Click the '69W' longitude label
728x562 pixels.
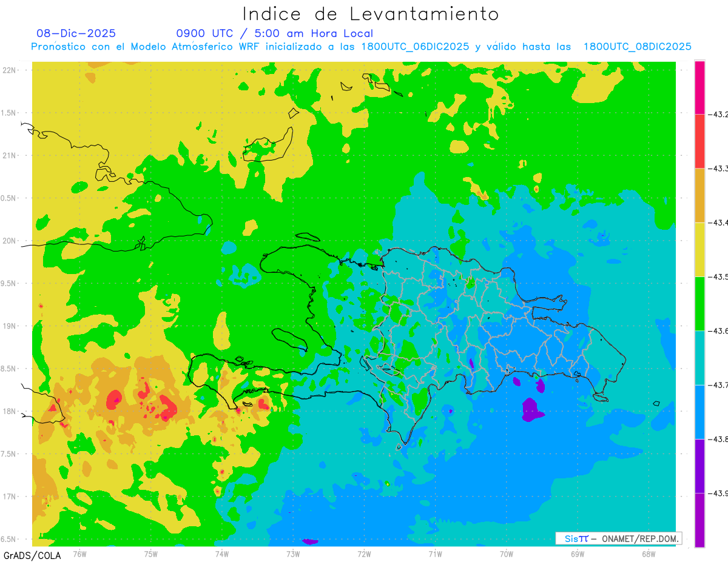[x=578, y=554]
